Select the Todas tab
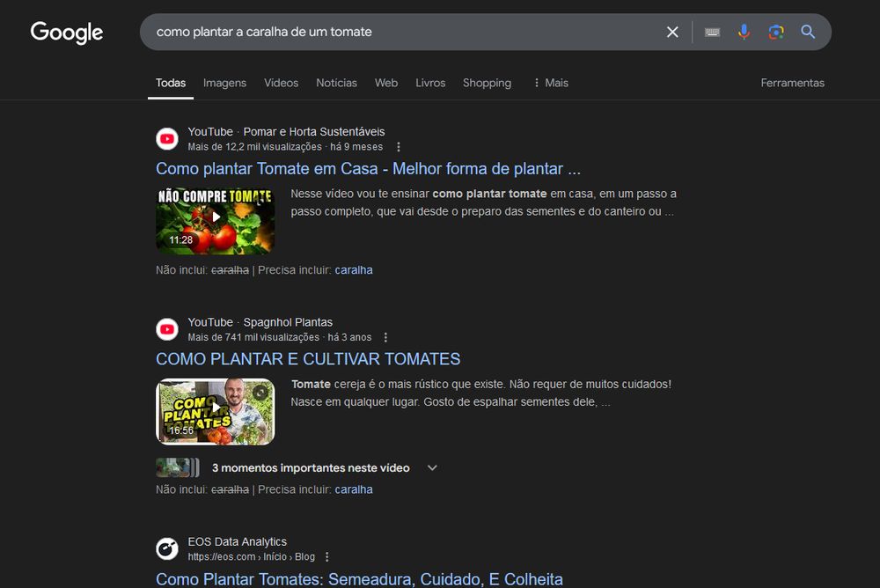Screen dimensions: 880x588 tap(171, 83)
